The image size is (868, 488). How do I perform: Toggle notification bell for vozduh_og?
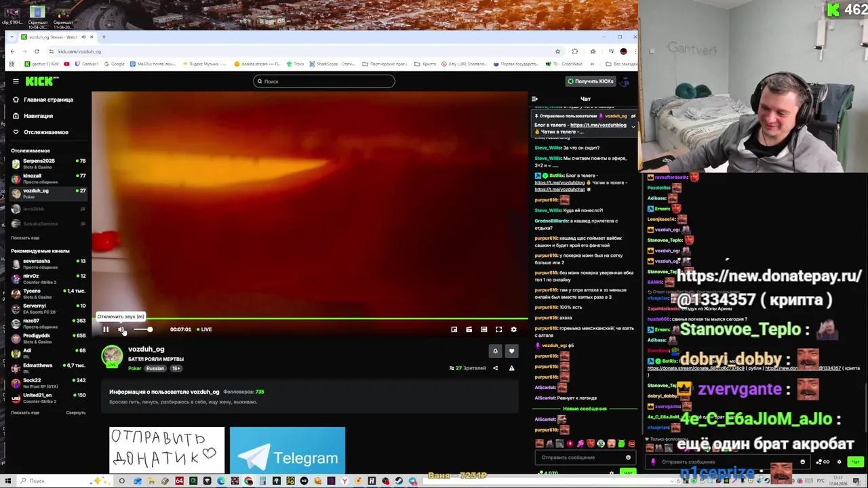[x=495, y=351]
